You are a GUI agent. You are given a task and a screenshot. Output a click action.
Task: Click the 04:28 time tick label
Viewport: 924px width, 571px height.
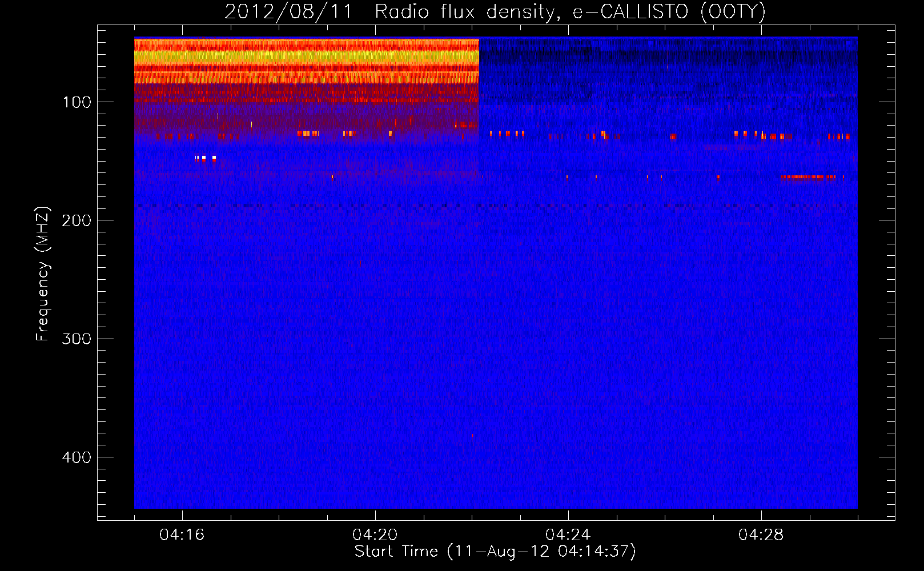click(x=761, y=535)
